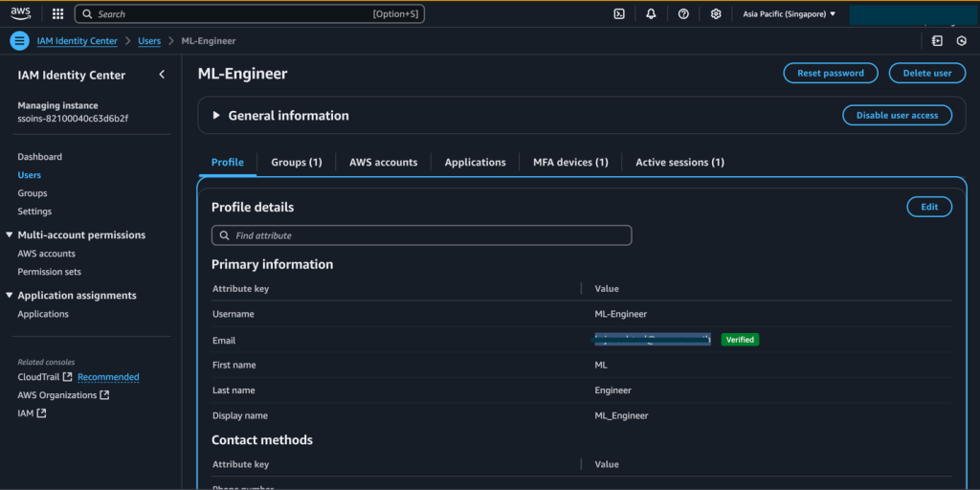This screenshot has width=980, height=490.
Task: Open the settings gear icon
Action: tap(716, 14)
